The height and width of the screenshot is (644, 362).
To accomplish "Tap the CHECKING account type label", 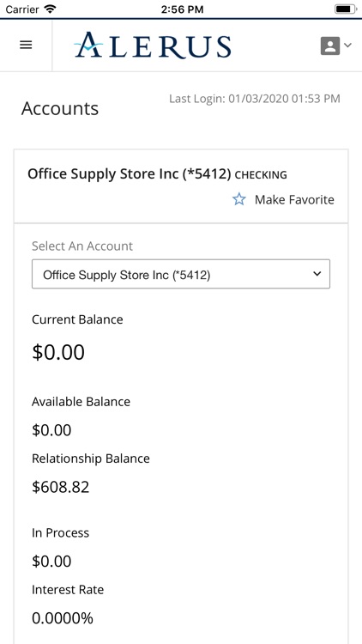I will coord(261,175).
